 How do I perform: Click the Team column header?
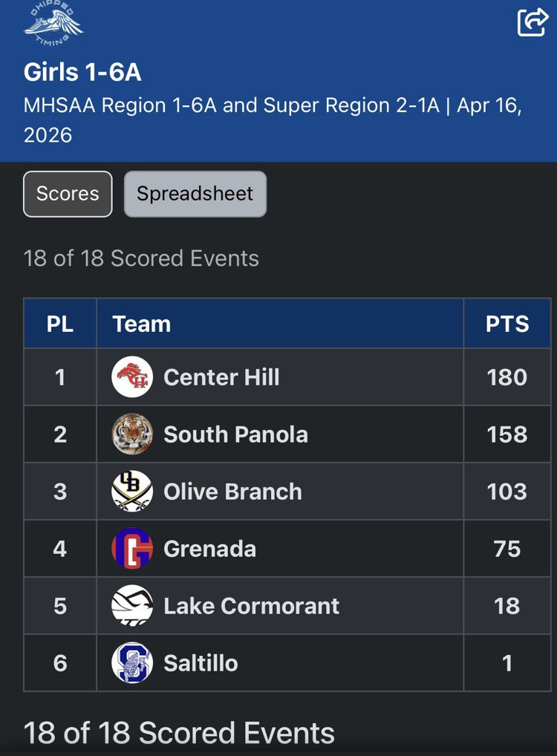coord(142,324)
